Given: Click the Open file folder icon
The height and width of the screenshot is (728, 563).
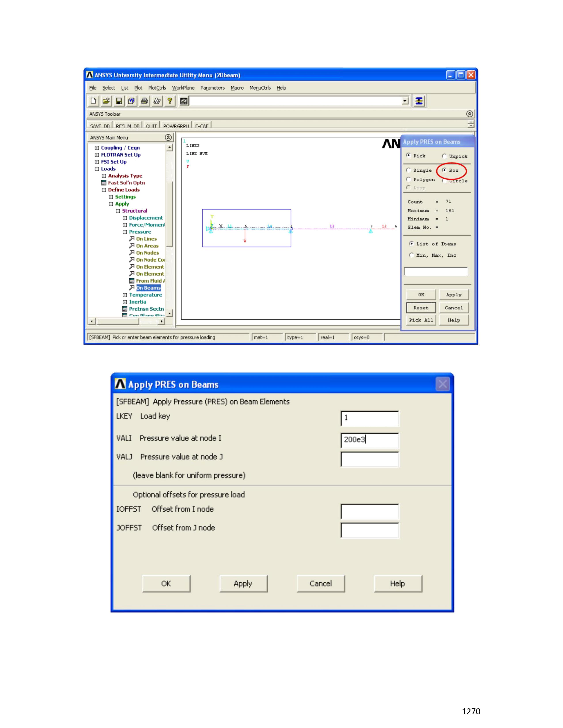Looking at the screenshot, I should pos(106,101).
